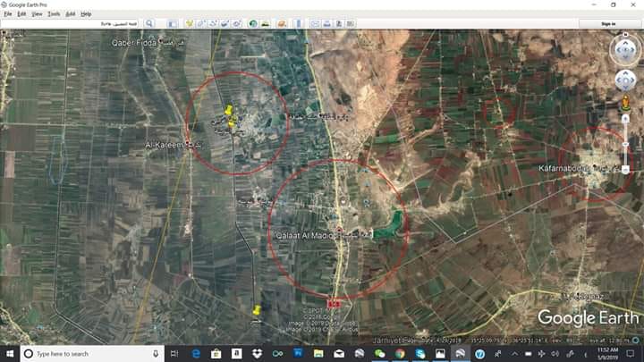Image resolution: width=644 pixels, height=362 pixels.
Task: Click the search magnifier button
Action: (x=149, y=23)
